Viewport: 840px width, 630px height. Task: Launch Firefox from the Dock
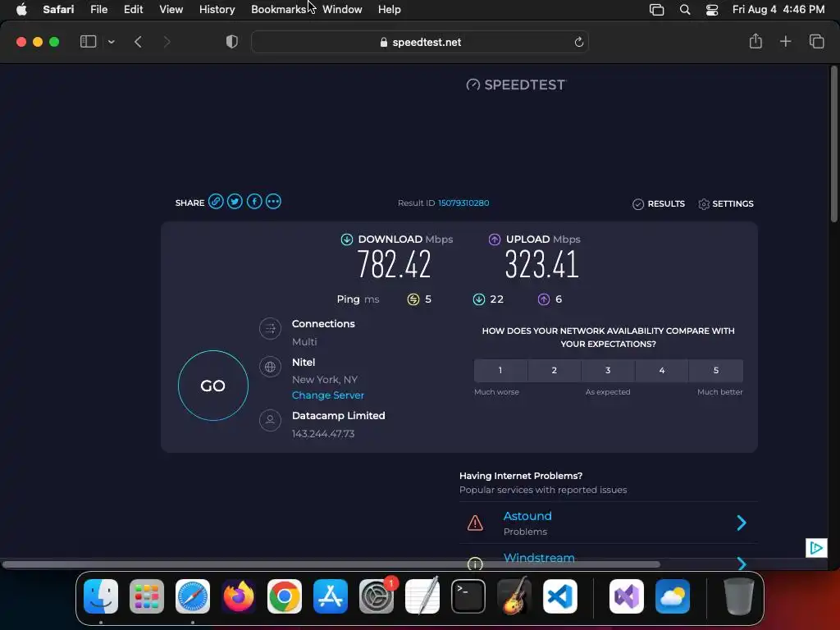(x=239, y=596)
